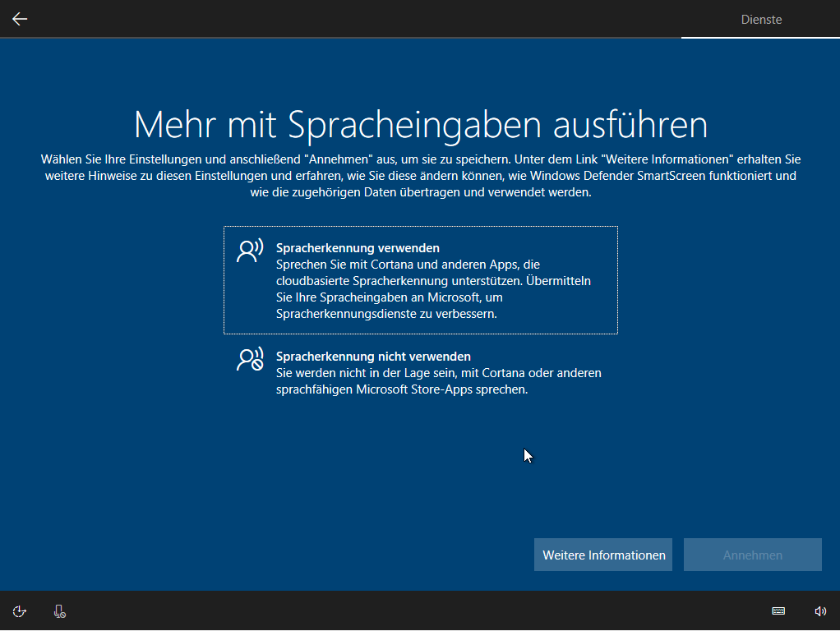The height and width of the screenshot is (631, 840).
Task: Open Weitere Informationen
Action: tap(603, 555)
